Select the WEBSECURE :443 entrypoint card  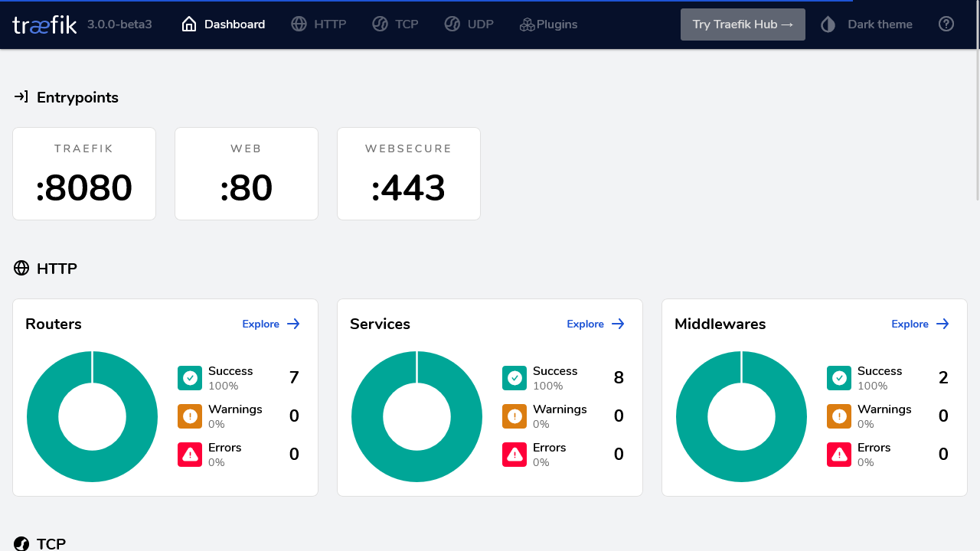click(409, 174)
